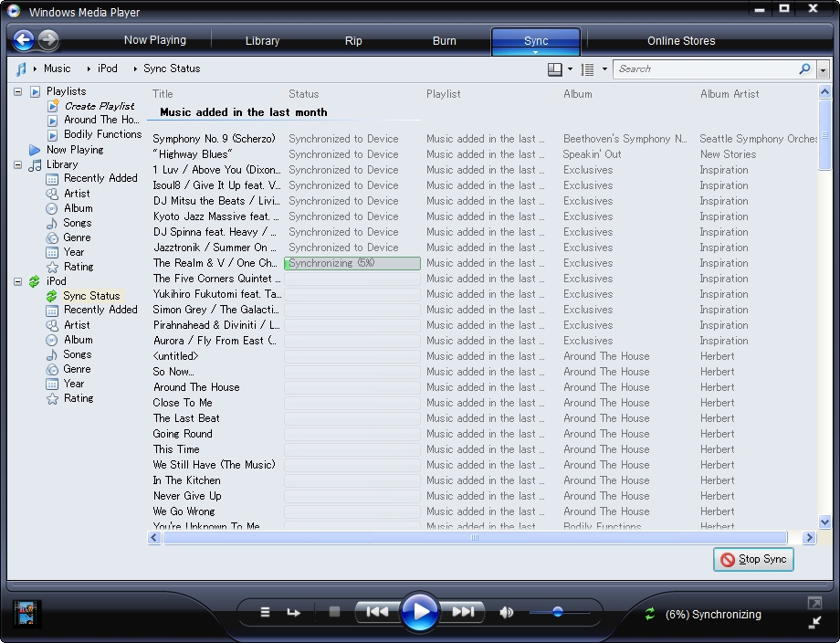The height and width of the screenshot is (643, 840).
Task: Switch to the Now Playing tab
Action: click(x=155, y=40)
